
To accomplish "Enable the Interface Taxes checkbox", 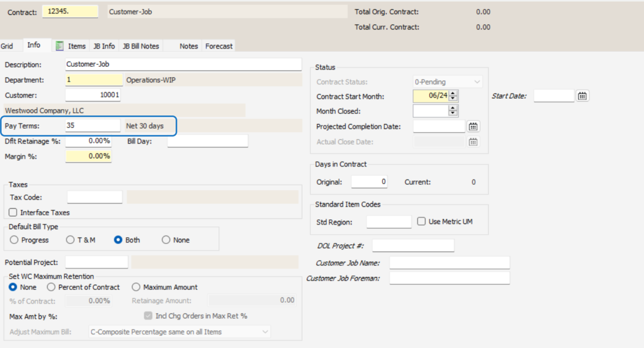I will (13, 212).
